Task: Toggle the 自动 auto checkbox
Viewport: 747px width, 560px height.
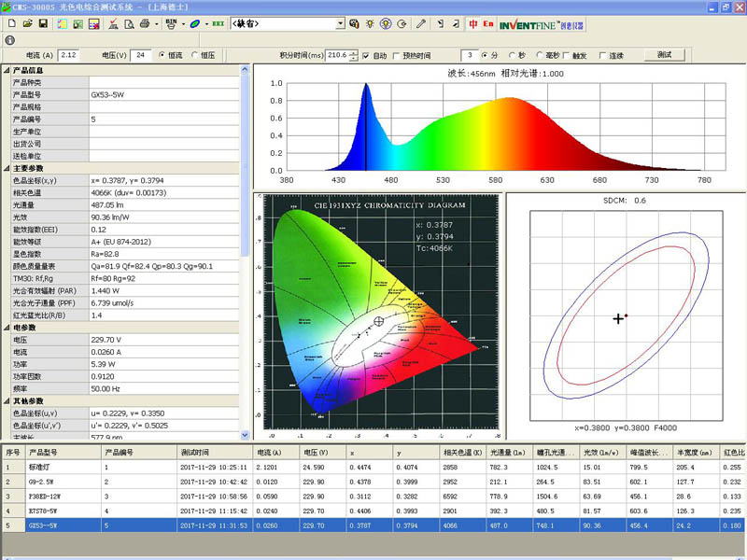Action: [x=366, y=55]
